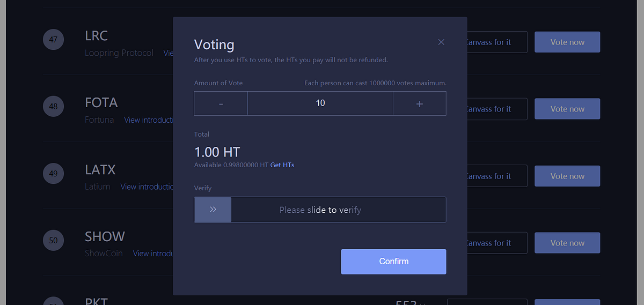Click the slide-to-verify arrow handle
The width and height of the screenshot is (644, 305).
(213, 210)
